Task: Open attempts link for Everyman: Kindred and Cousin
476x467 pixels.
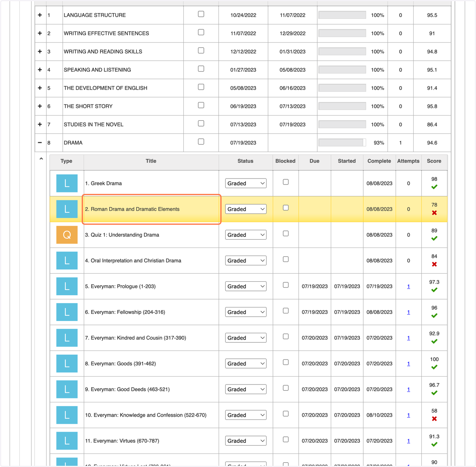Action: pos(409,338)
